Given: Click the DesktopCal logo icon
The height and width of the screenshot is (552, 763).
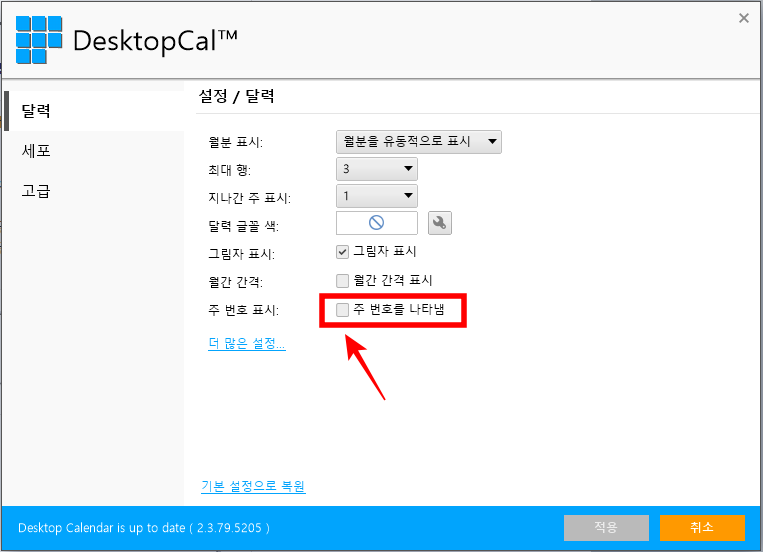Looking at the screenshot, I should tap(39, 39).
